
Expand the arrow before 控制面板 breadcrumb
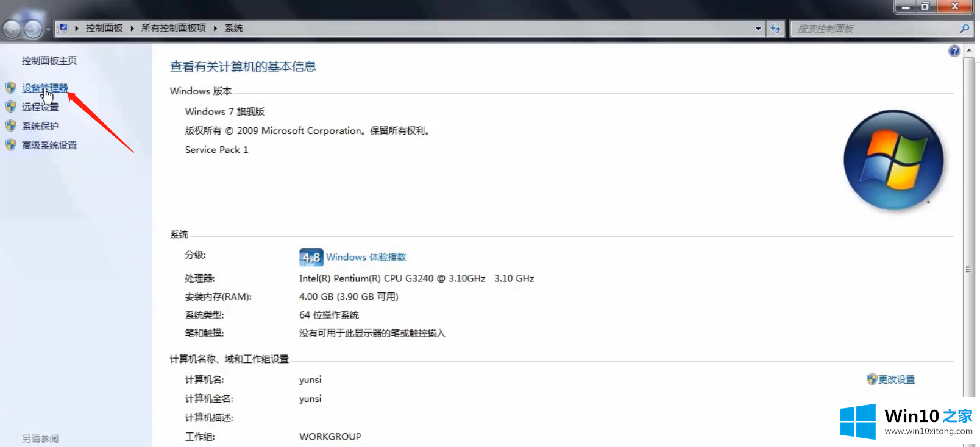76,28
